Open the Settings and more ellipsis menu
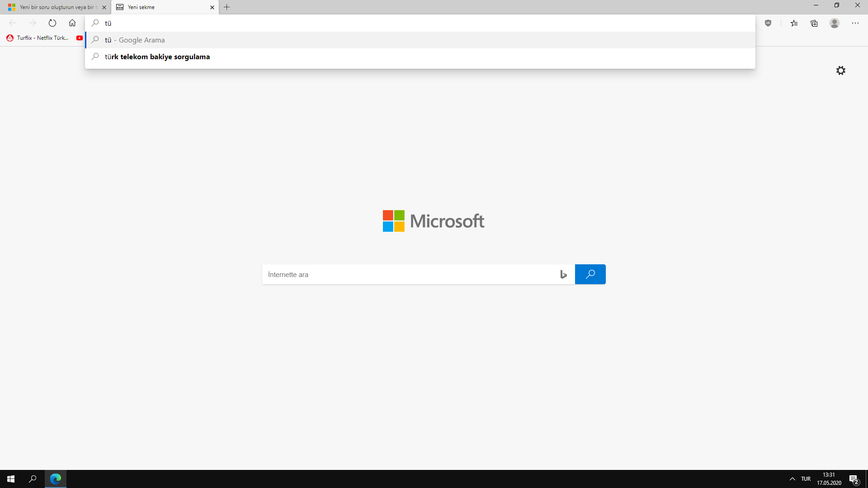 [x=855, y=23]
